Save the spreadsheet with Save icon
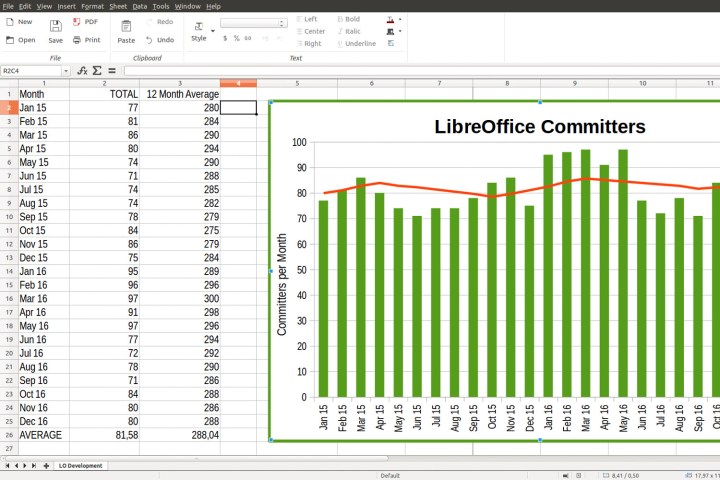The image size is (720, 480). click(x=56, y=26)
